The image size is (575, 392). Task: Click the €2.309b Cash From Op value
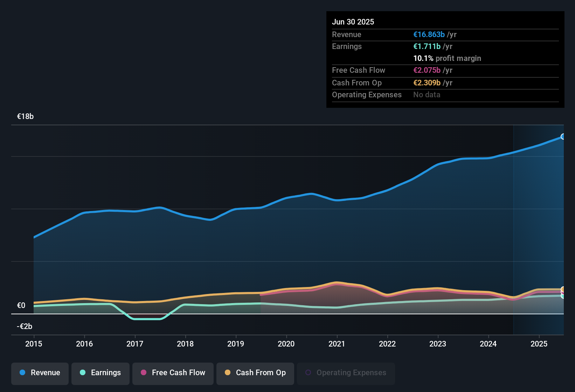click(x=427, y=83)
